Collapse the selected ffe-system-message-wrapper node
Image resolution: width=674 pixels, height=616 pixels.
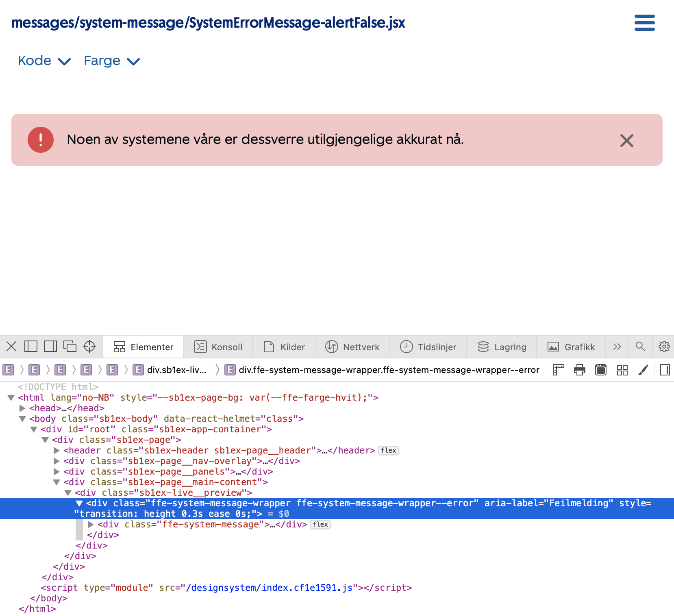[79, 503]
